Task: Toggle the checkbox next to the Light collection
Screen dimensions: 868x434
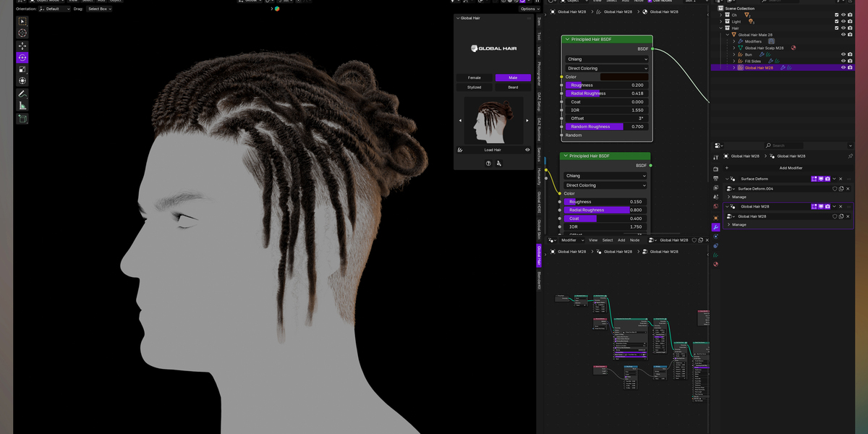Action: pos(837,22)
